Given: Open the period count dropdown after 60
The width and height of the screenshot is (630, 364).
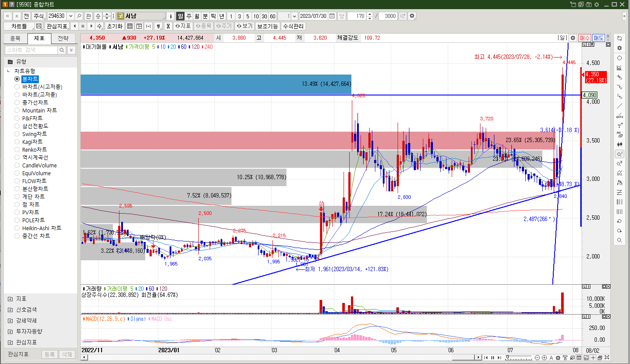Looking at the screenshot, I should click(295, 16).
